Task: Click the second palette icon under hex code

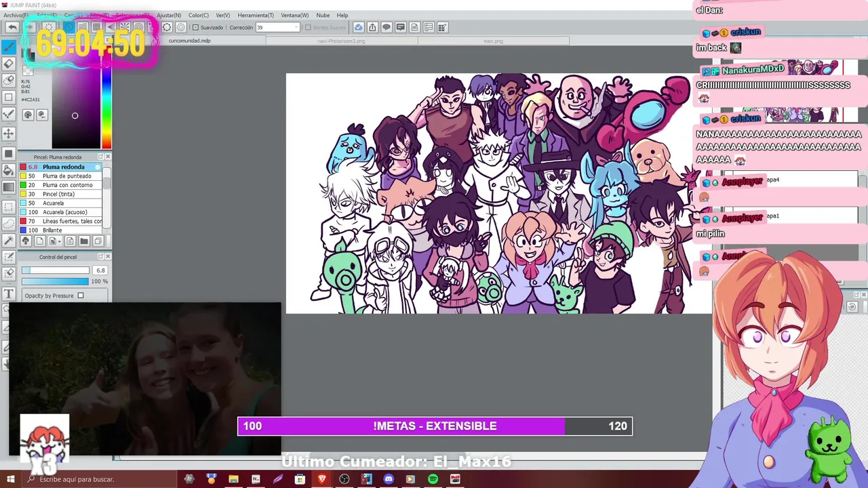Action: click(x=41, y=115)
